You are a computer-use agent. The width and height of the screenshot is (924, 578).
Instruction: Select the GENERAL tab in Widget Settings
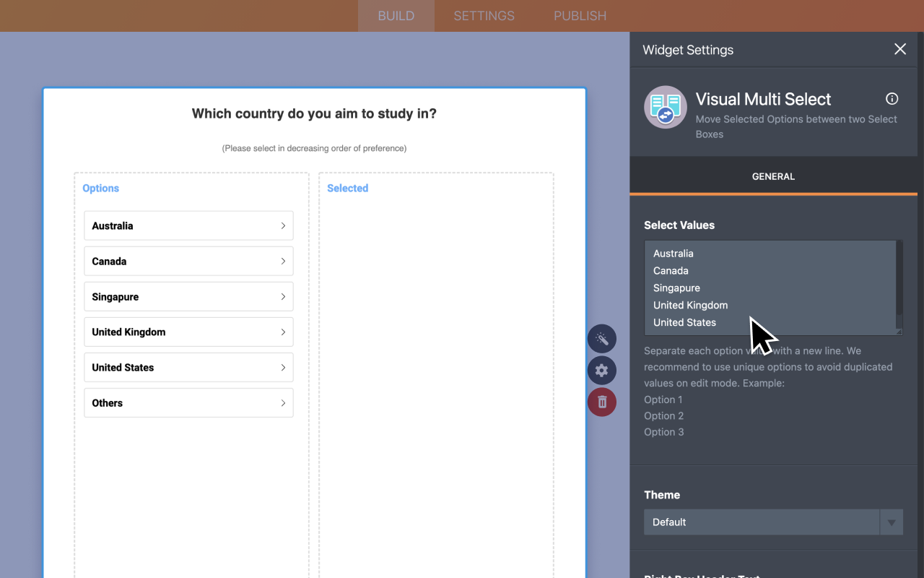tap(773, 176)
